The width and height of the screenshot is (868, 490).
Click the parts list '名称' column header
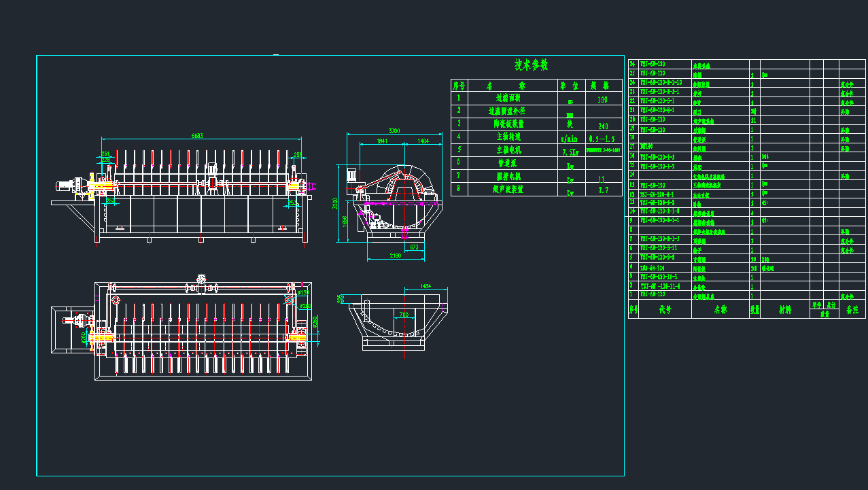[x=720, y=309]
